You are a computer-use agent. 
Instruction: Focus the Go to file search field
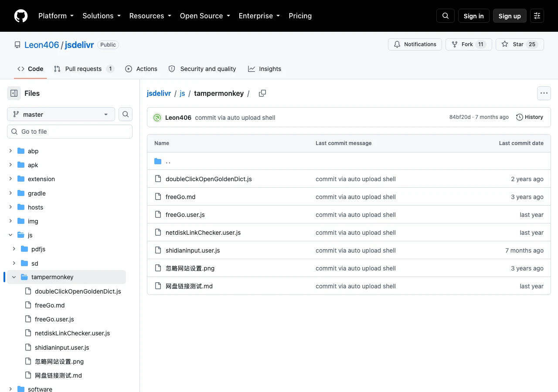point(70,132)
